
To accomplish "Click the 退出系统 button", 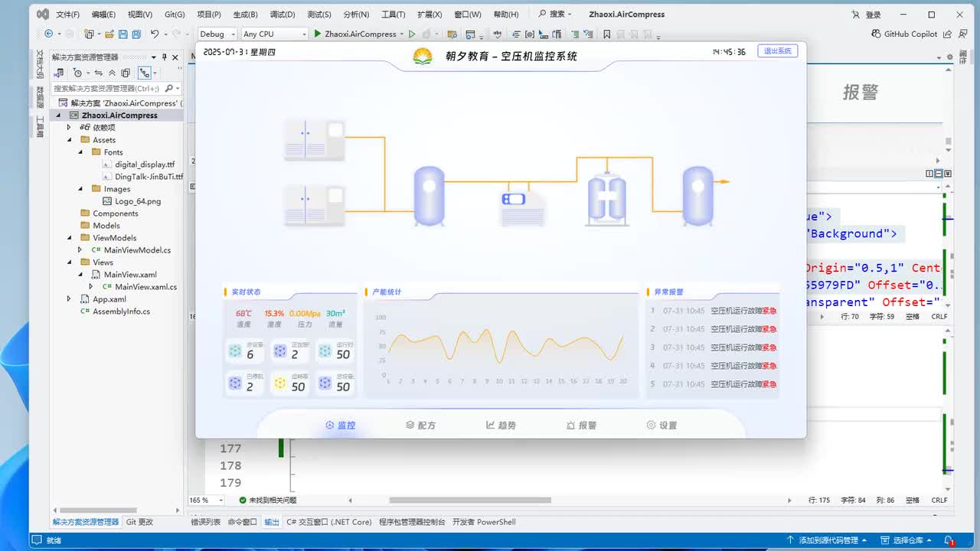I will point(778,51).
